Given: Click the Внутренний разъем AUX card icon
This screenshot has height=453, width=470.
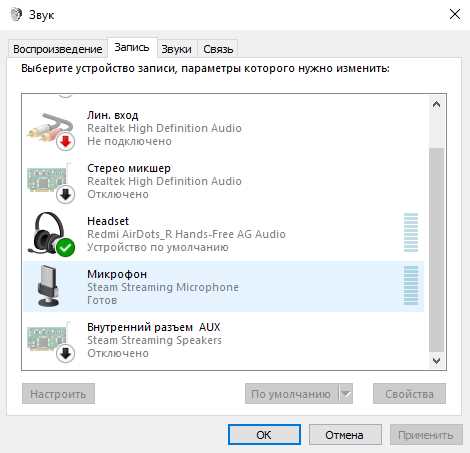Looking at the screenshot, I should [x=51, y=341].
